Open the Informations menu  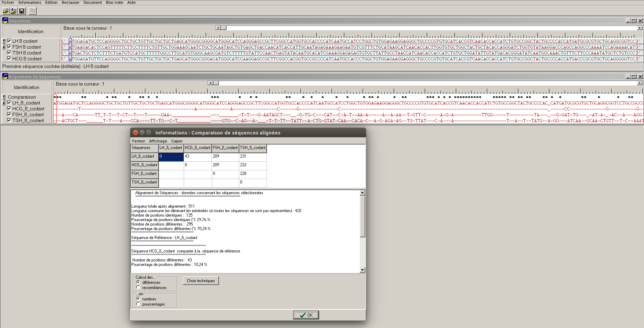pyautogui.click(x=30, y=2)
